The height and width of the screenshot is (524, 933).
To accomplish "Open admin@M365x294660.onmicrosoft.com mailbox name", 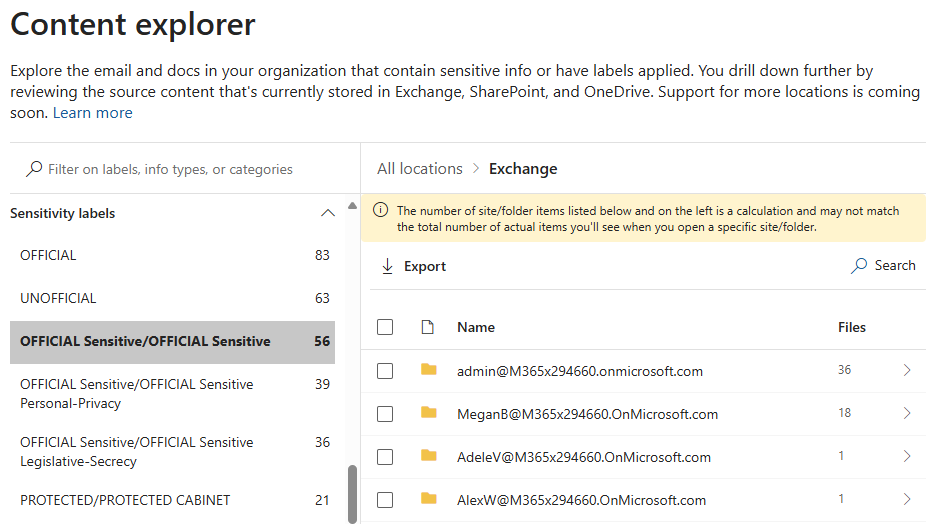I will pos(580,371).
